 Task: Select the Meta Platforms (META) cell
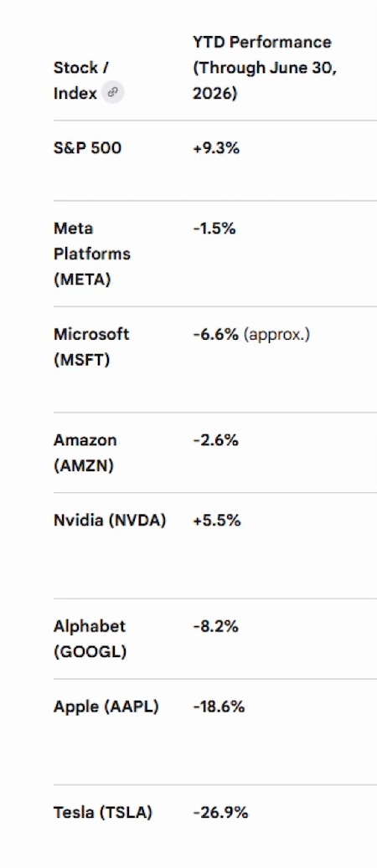click(92, 254)
